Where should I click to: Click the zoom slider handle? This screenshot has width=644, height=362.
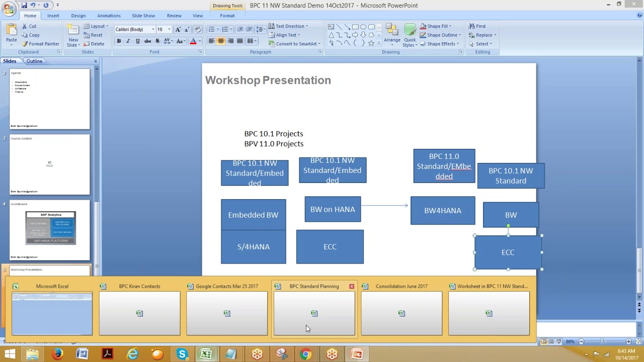click(x=602, y=342)
